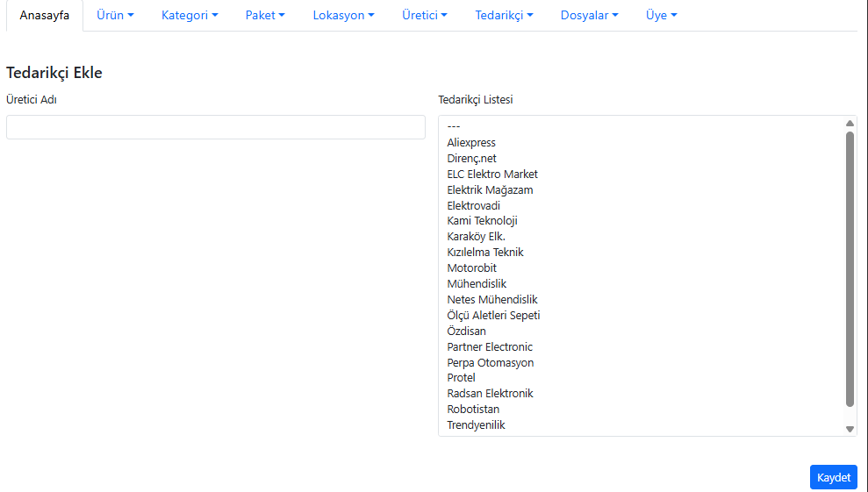Expand the Lokasyon menu

(343, 16)
